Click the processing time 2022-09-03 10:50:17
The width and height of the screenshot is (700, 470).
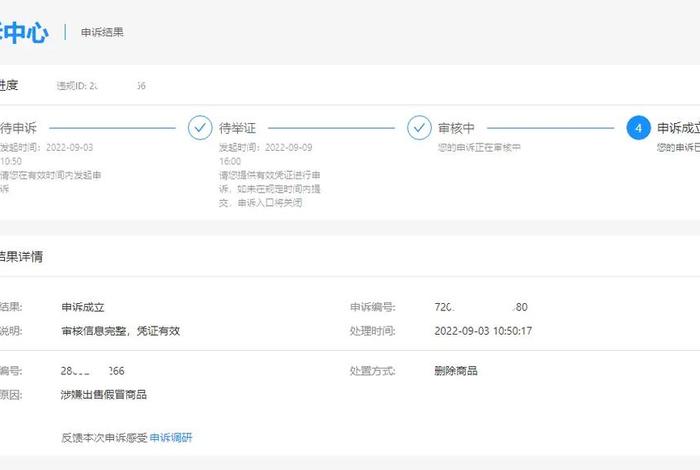pos(483,331)
